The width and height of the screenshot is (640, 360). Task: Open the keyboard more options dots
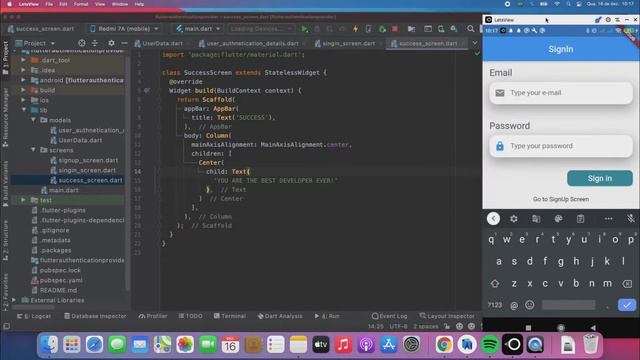click(608, 219)
